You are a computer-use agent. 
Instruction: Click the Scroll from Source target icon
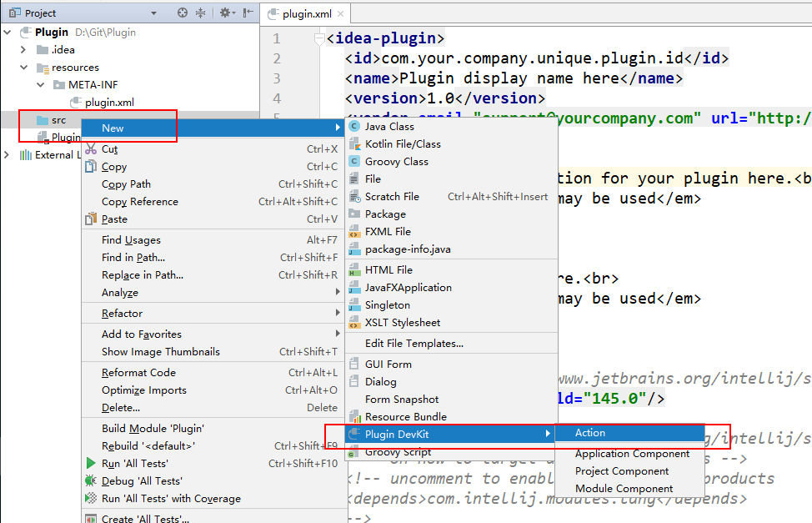183,13
